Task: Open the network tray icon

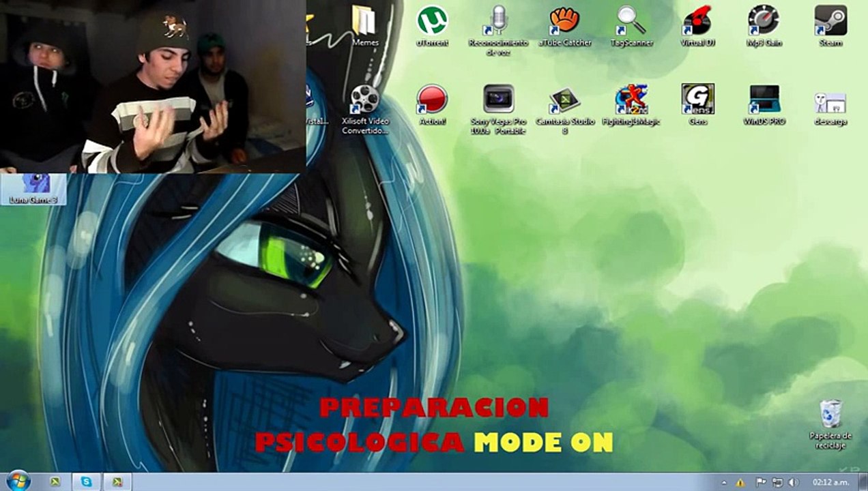Action: point(777,482)
